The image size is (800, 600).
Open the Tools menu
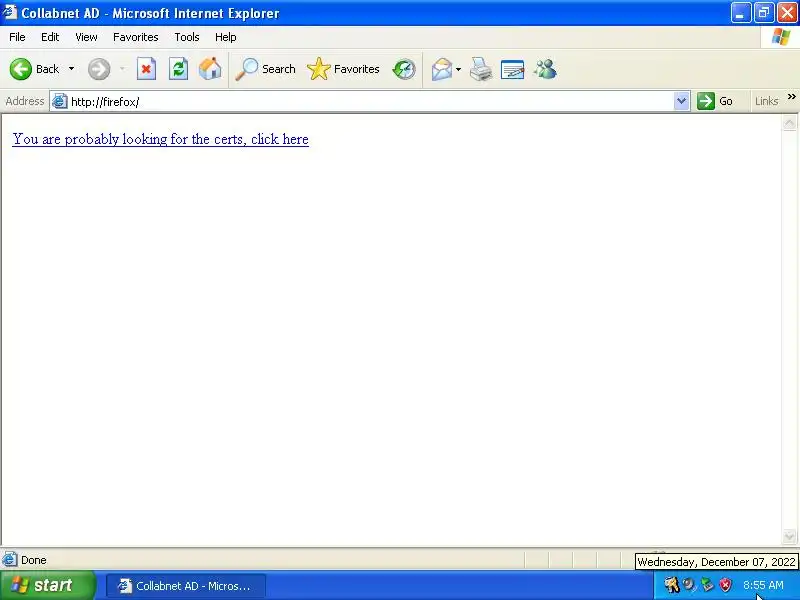[187, 37]
